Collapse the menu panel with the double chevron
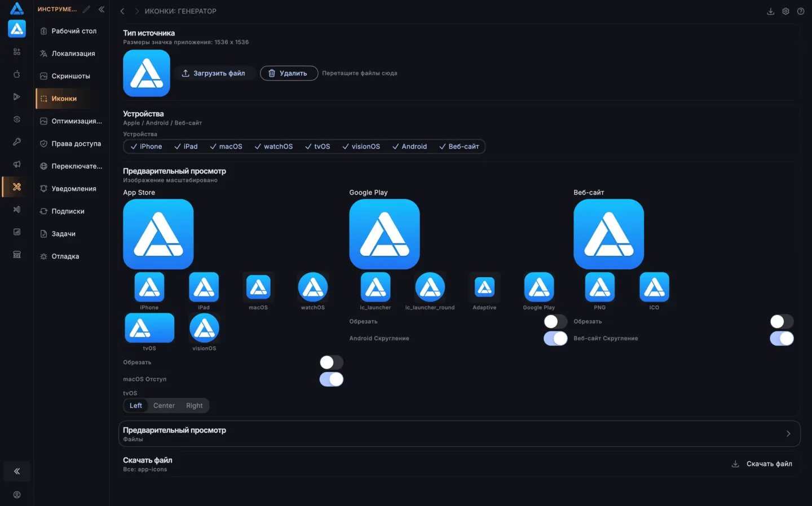812x506 pixels. pos(101,9)
